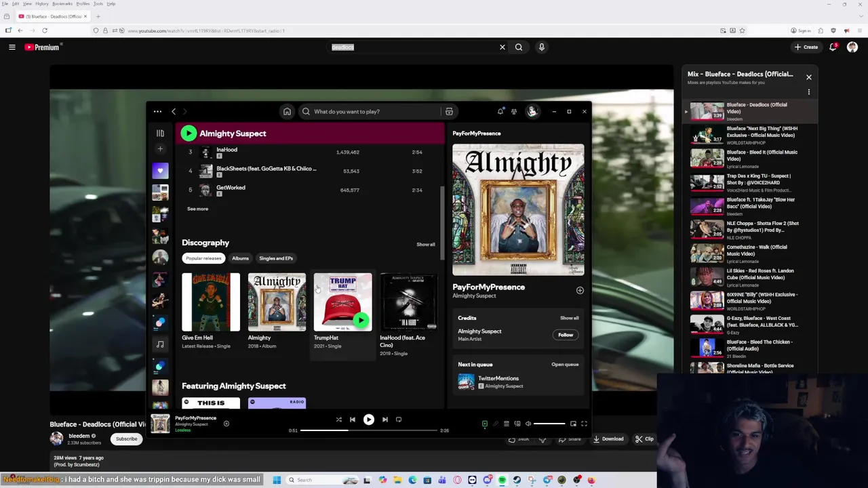868x488 pixels.
Task: Expand popular tracks with See more
Action: [197, 209]
